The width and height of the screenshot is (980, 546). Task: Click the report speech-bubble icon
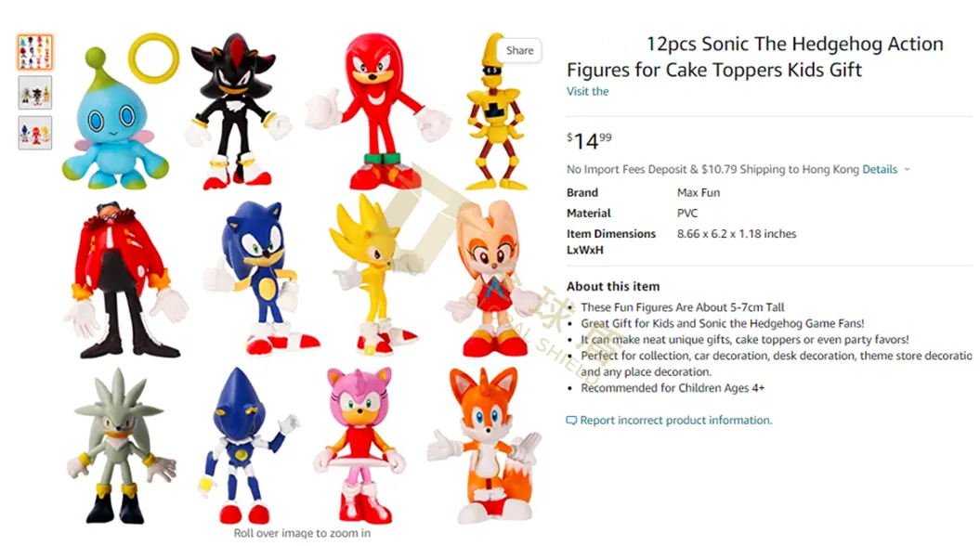[x=571, y=421]
